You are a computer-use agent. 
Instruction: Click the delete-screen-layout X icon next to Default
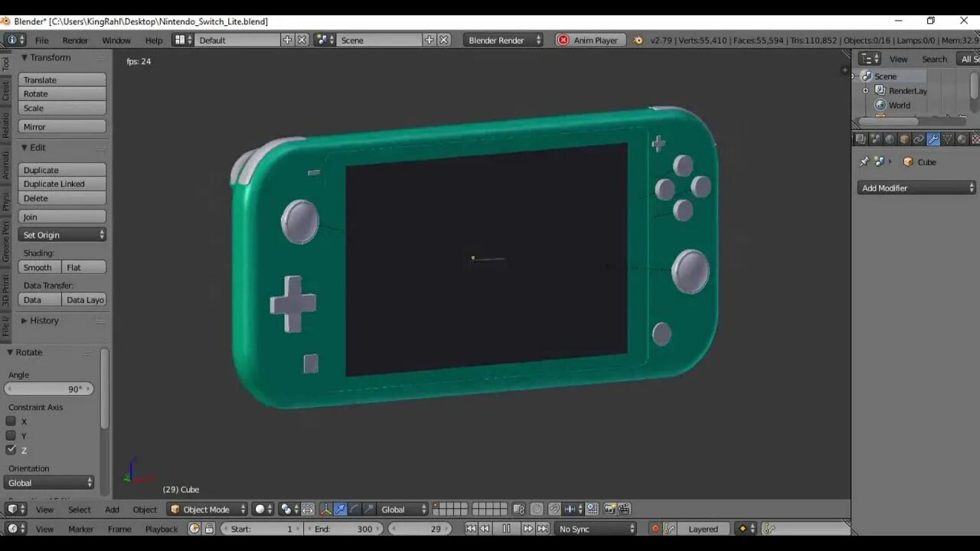click(302, 40)
